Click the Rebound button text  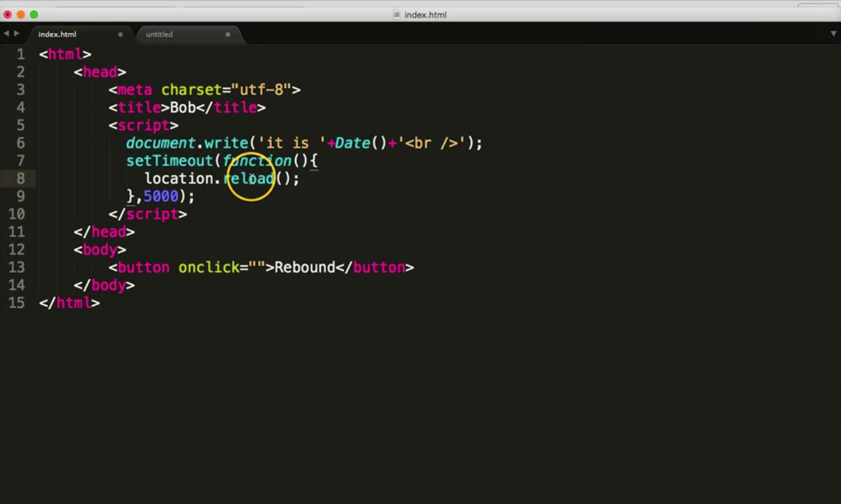[x=305, y=267]
